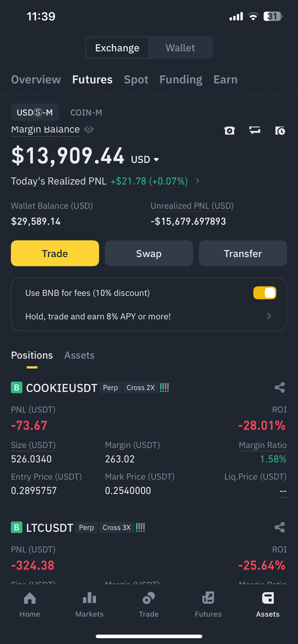Viewport: 298px width, 644px height.
Task: Select the COIN-M tab
Action: 86,112
